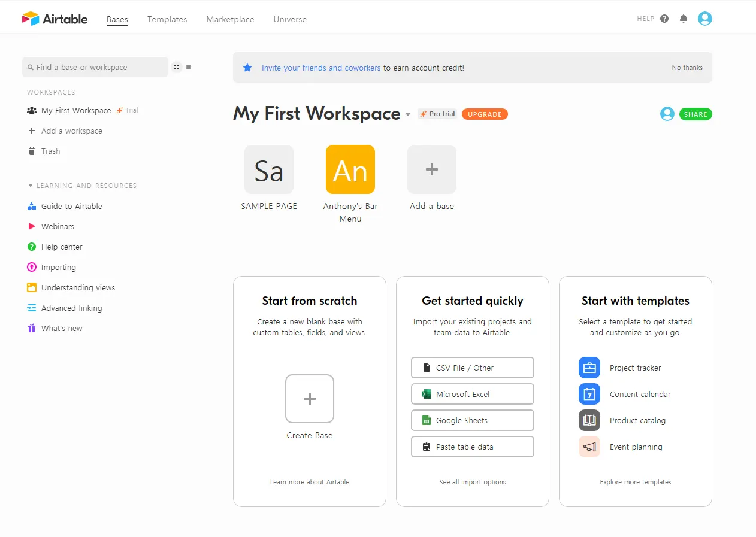Screen dimensions: 756x537
Task: Open Invite your friends and coworkers link
Action: [321, 68]
